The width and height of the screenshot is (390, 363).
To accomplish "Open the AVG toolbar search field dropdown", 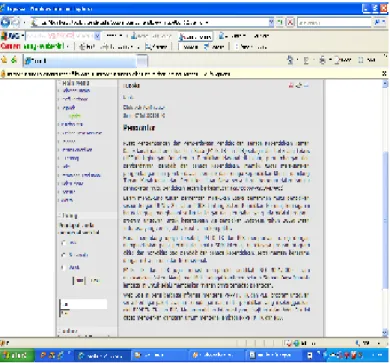I will pos(97,36).
